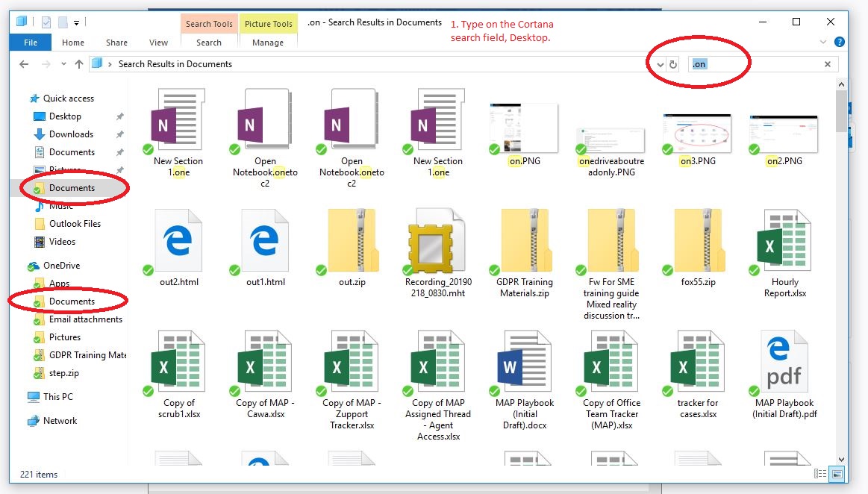Click the Picture Tools contextual tab
Image resolution: width=868 pixels, height=494 pixels.
(269, 24)
